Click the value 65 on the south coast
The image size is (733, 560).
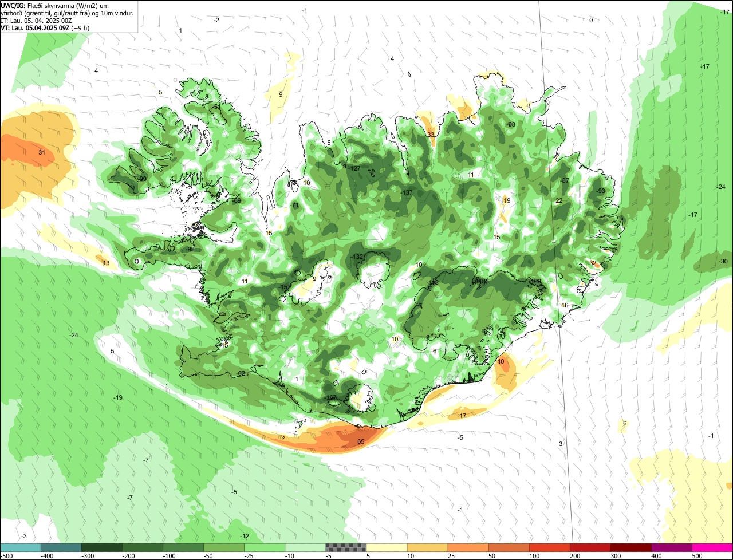pyautogui.click(x=361, y=441)
